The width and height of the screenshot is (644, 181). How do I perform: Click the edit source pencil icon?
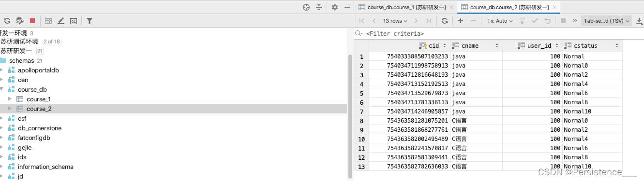tap(61, 21)
